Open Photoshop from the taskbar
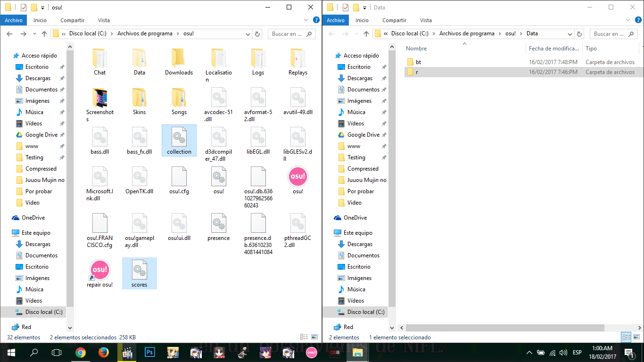The height and width of the screenshot is (362, 644). [x=150, y=353]
